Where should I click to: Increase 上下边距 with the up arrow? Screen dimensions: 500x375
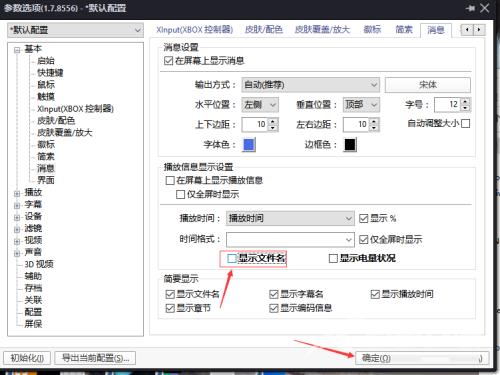pyautogui.click(x=273, y=121)
